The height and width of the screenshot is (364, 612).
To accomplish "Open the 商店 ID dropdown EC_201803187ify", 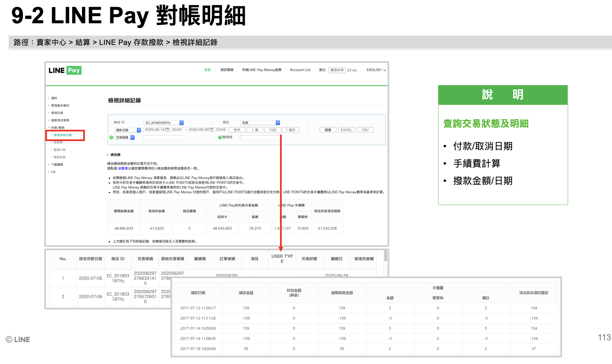I will 163,123.
